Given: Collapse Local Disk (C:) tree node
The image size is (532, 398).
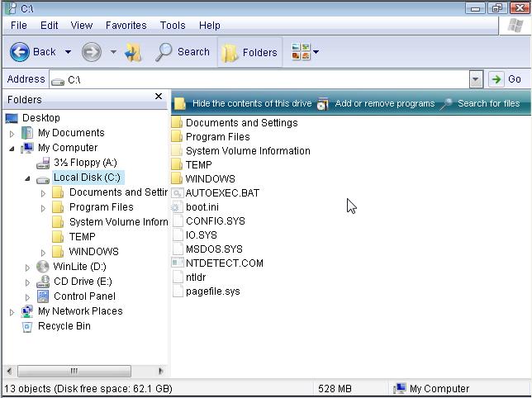Looking at the screenshot, I should (27, 178).
